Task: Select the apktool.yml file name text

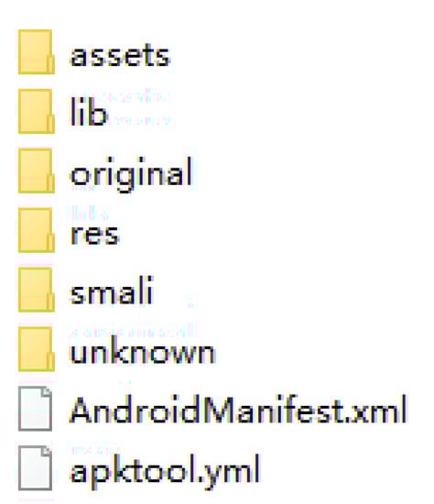Action: (165, 472)
